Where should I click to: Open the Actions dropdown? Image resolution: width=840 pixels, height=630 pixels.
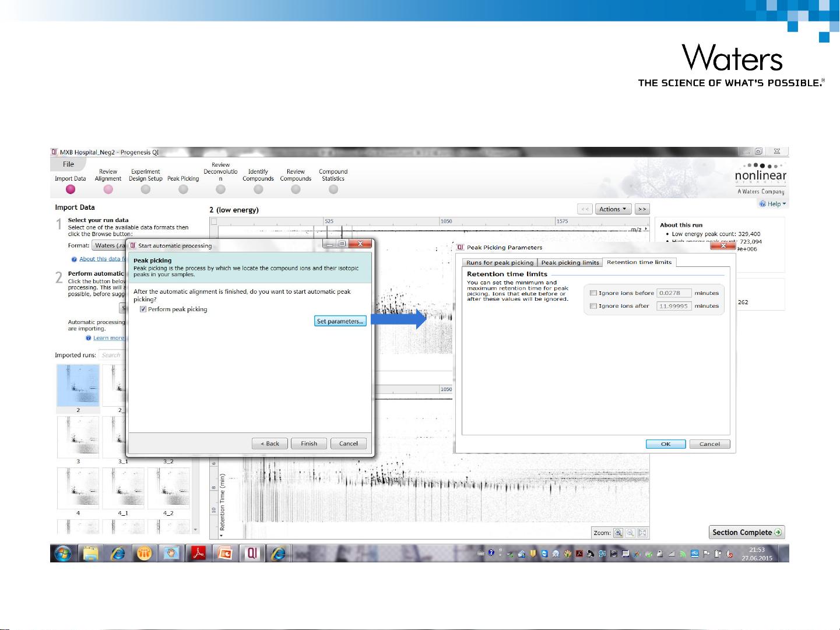point(612,209)
